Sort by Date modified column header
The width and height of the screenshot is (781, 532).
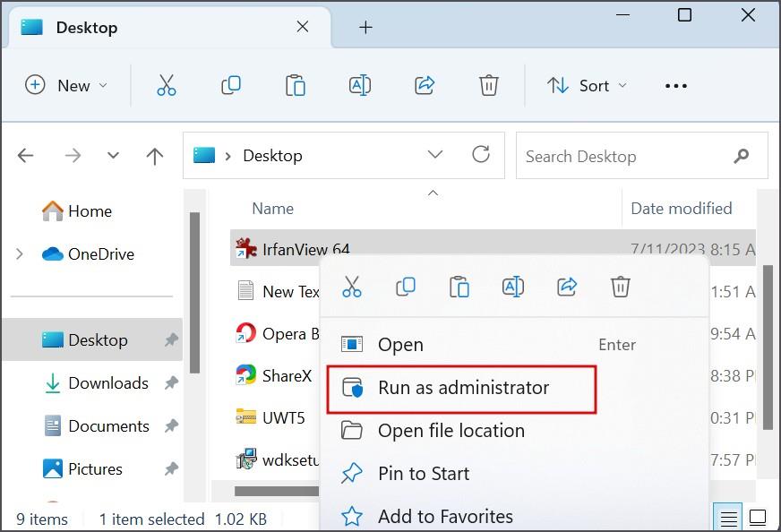682,208
